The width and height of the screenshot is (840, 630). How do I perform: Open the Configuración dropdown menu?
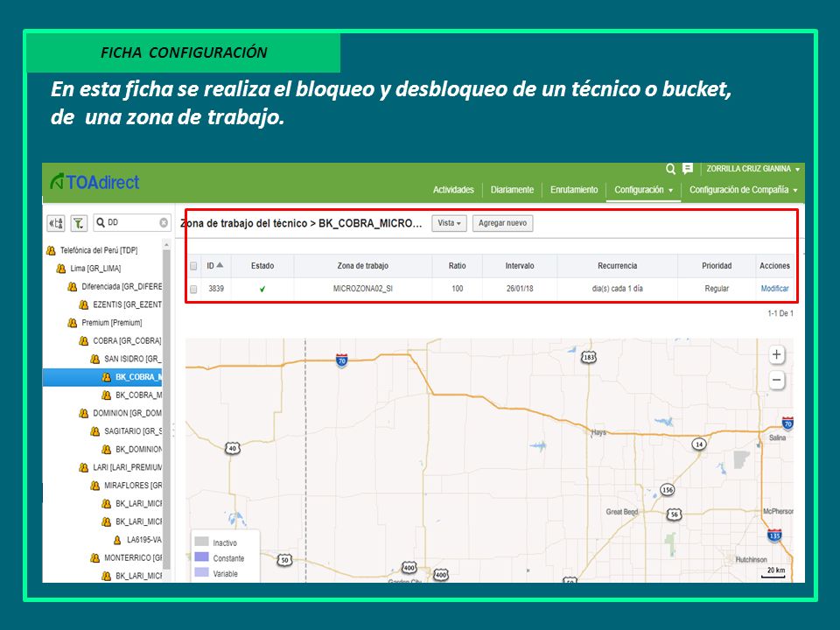(643, 190)
